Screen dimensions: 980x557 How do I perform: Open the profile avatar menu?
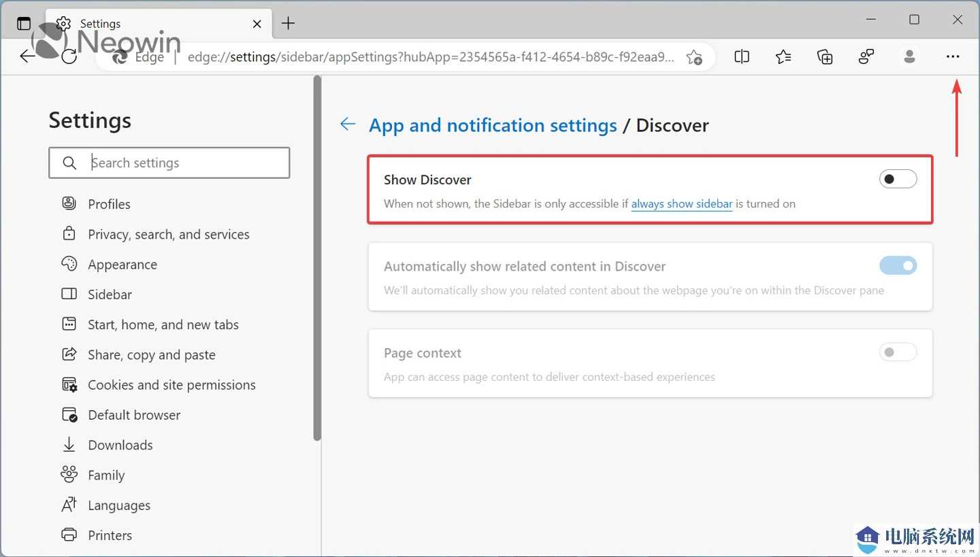click(x=909, y=57)
